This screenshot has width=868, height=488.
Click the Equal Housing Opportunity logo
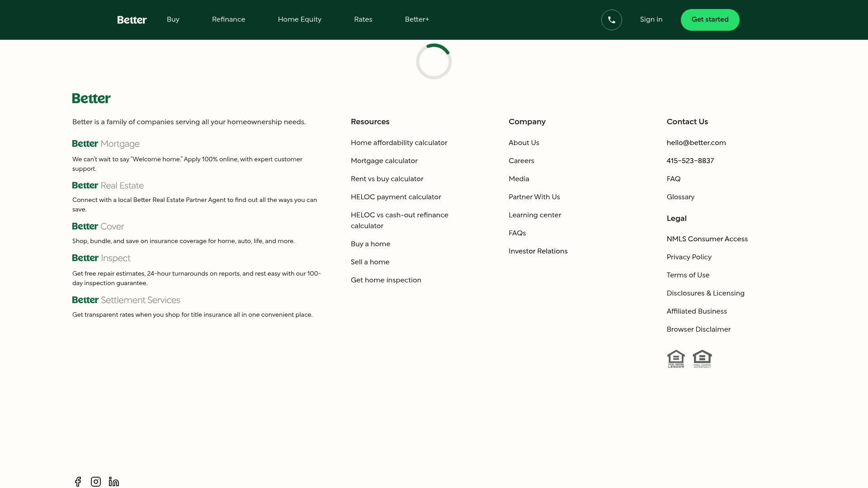(702, 358)
